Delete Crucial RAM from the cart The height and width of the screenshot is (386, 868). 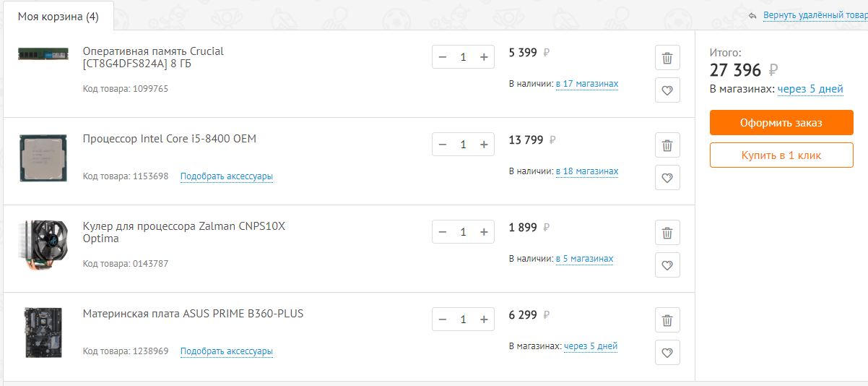[x=667, y=59]
